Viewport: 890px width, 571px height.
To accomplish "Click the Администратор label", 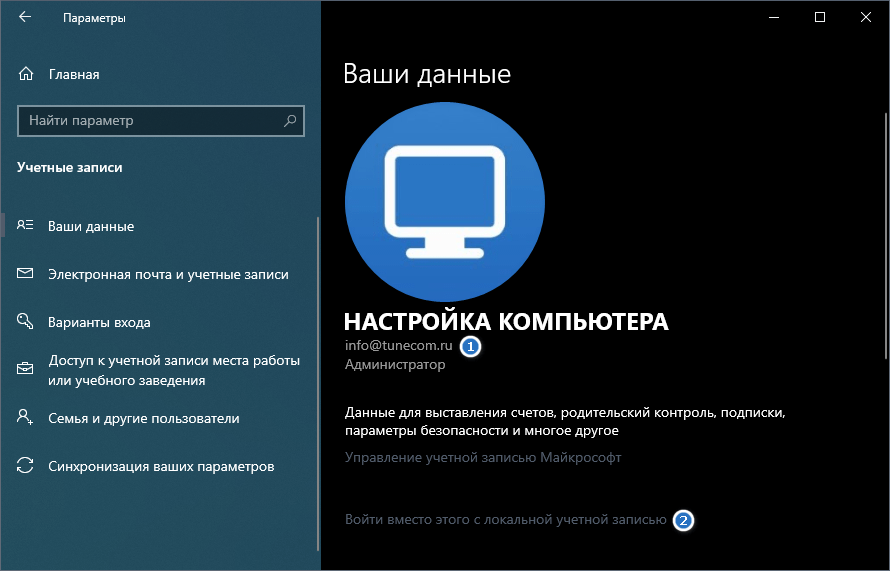I will [395, 364].
